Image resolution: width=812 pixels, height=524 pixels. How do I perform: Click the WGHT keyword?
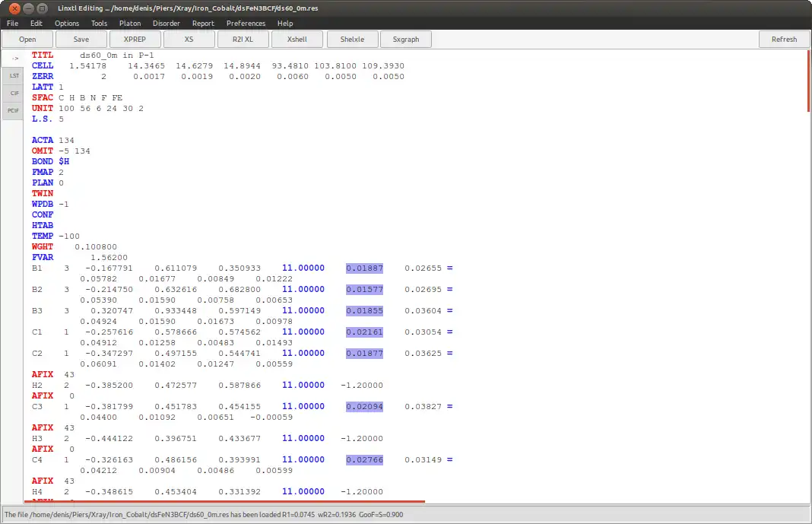(x=43, y=246)
